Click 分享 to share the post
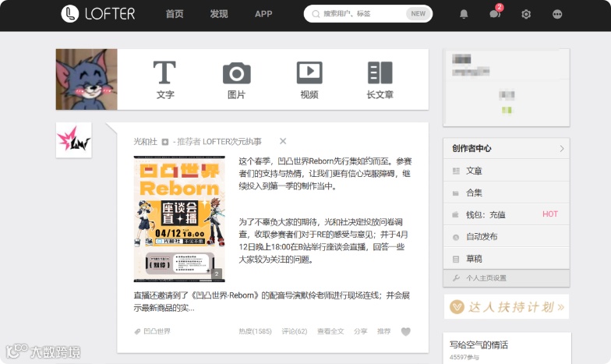The height and width of the screenshot is (364, 611). (x=360, y=331)
